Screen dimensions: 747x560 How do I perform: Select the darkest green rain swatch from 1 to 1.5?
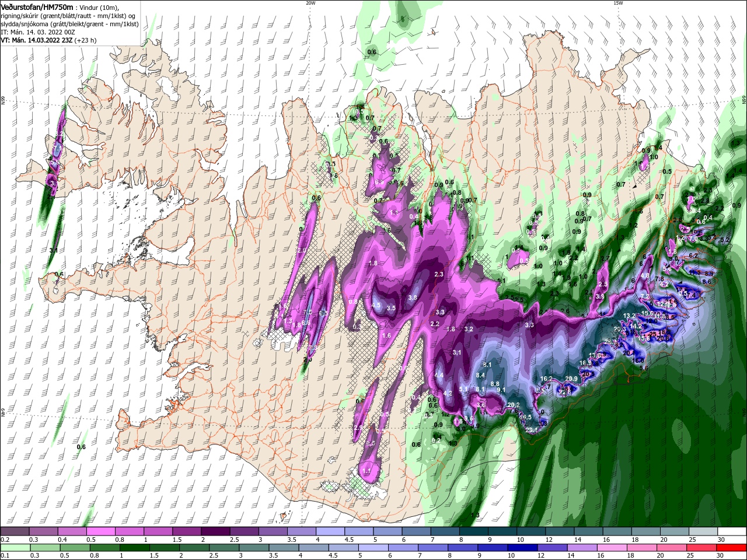click(135, 548)
